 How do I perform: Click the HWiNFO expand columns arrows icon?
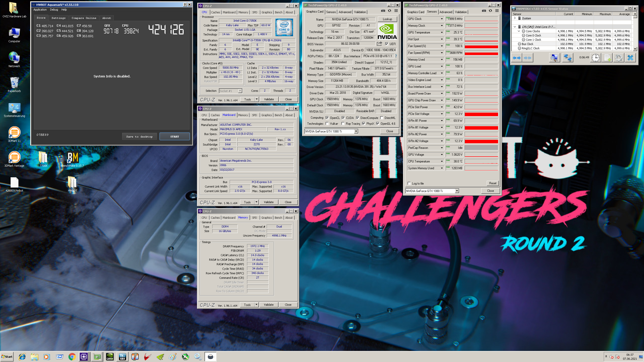pos(516,58)
